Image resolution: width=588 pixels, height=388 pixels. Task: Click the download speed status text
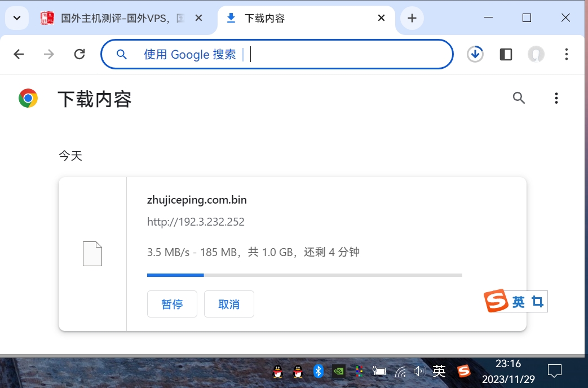click(253, 252)
